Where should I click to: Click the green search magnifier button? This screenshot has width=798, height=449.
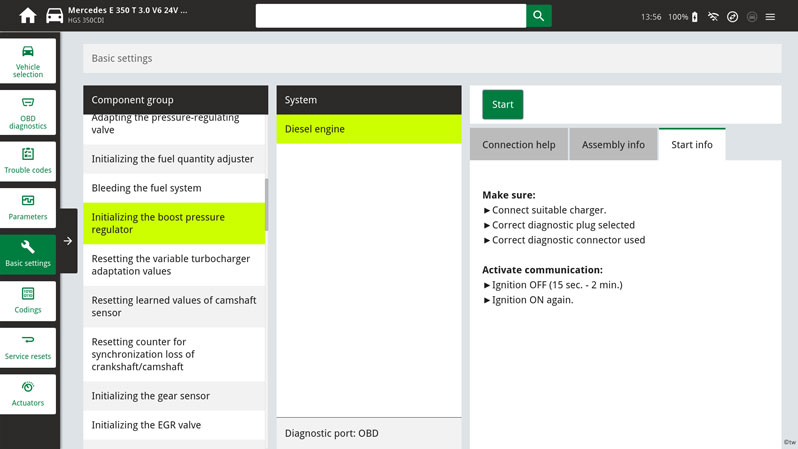(x=539, y=16)
